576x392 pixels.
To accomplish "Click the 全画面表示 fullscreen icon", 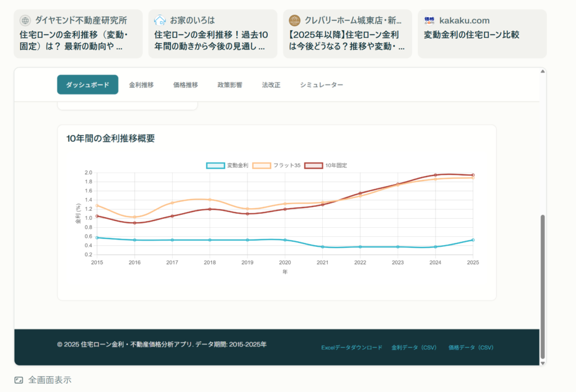I will [x=19, y=380].
